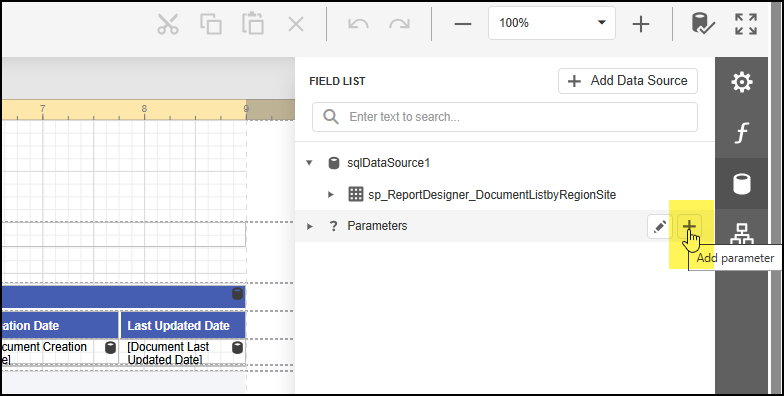Click the Add Data Source button
This screenshot has height=396, width=784.
click(x=628, y=80)
